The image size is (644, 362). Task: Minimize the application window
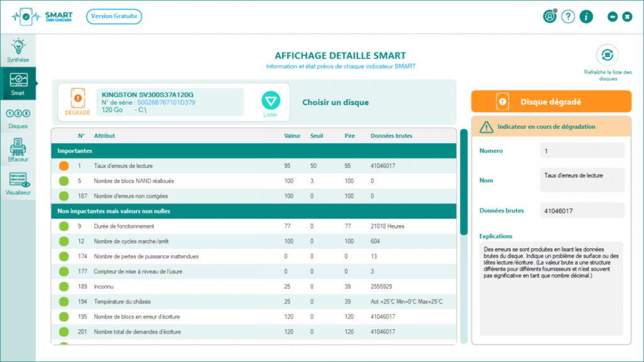click(613, 16)
